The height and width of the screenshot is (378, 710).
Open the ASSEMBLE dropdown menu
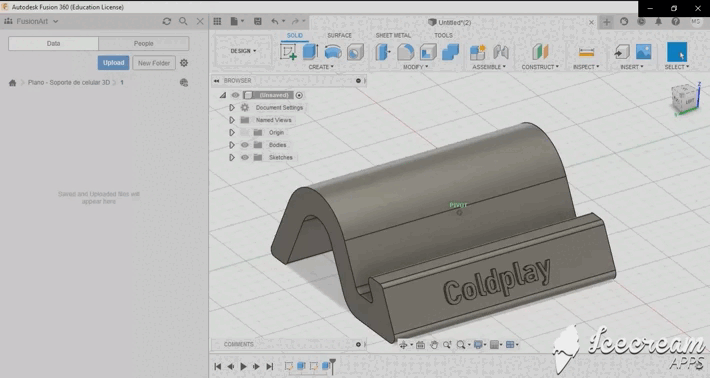pyautogui.click(x=489, y=67)
